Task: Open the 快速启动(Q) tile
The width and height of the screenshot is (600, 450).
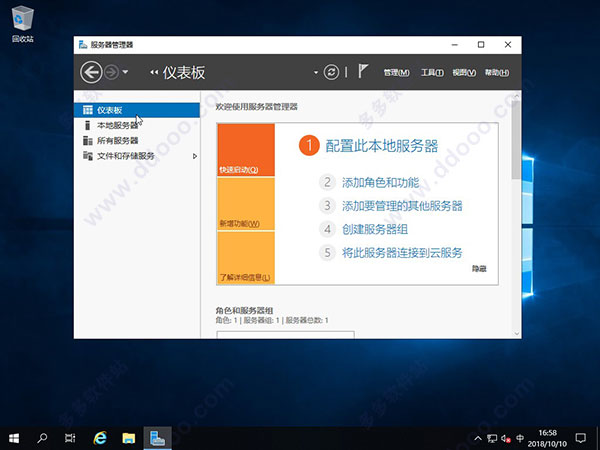Action: pyautogui.click(x=246, y=150)
